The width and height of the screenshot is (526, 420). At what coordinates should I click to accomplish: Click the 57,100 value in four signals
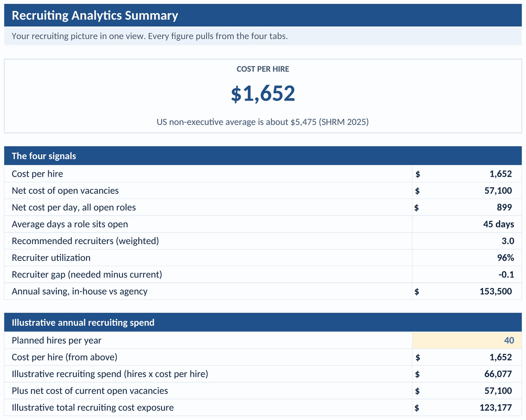(498, 190)
